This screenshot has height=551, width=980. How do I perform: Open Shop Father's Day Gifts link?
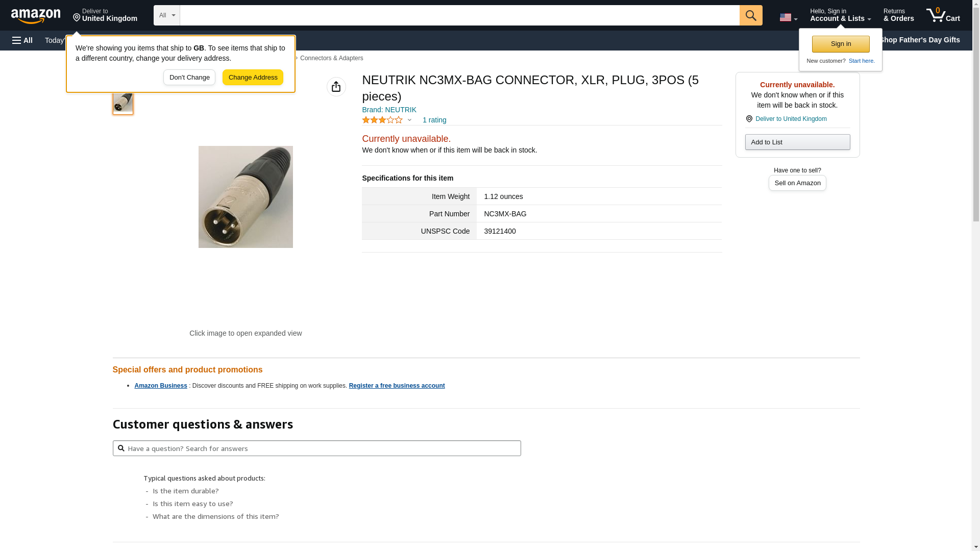coord(919,40)
